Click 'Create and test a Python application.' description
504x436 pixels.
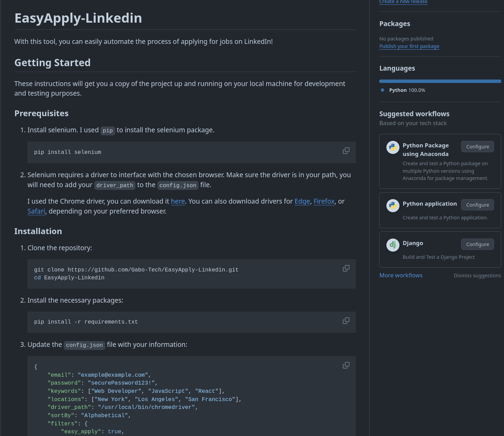click(445, 218)
